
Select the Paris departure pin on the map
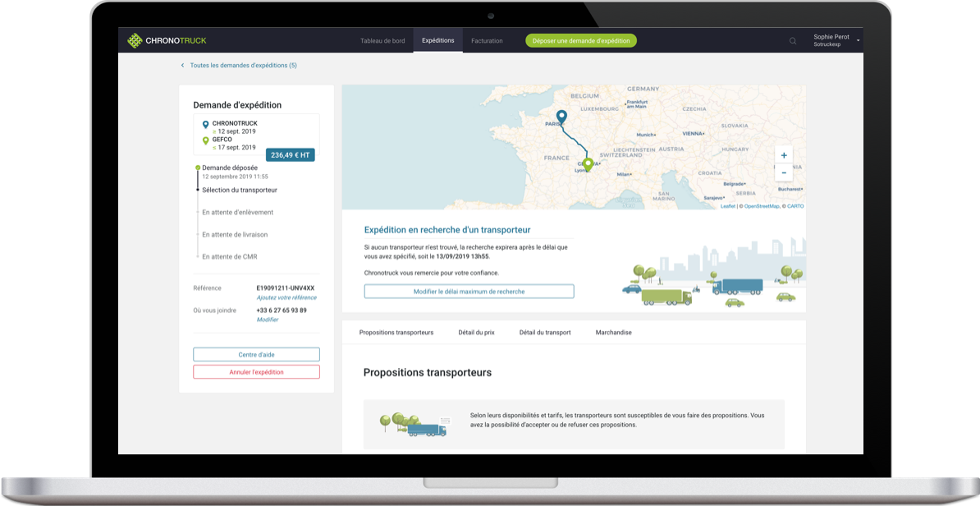(x=561, y=117)
